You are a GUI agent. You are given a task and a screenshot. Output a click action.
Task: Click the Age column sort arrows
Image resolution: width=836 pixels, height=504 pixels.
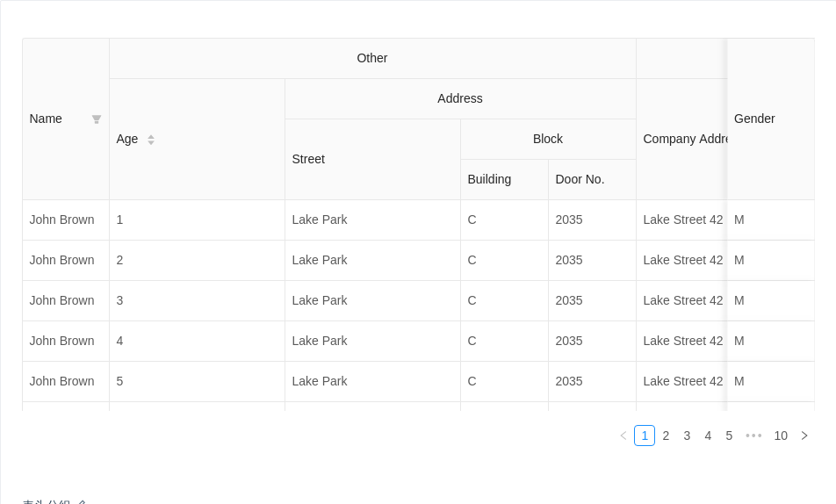coord(151,140)
